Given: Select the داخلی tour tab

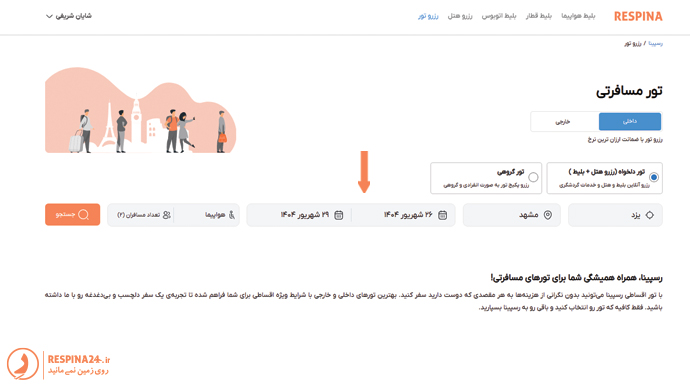Looking at the screenshot, I should pyautogui.click(x=630, y=121).
